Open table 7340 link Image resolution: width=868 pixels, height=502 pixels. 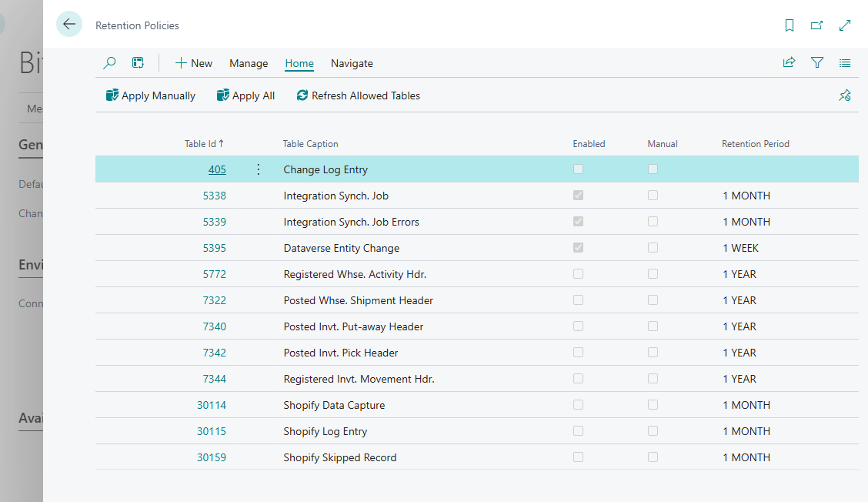coord(214,327)
